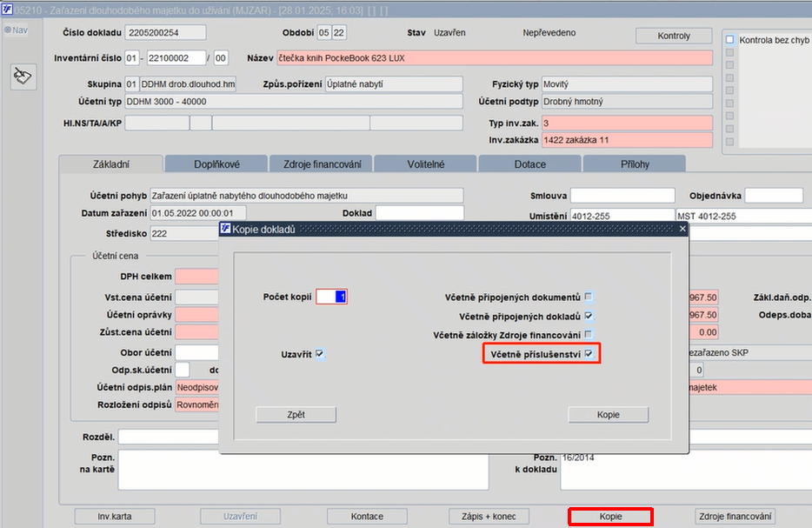Toggle Včetně příslušenství checkbox
The image size is (812, 528).
[x=589, y=354]
